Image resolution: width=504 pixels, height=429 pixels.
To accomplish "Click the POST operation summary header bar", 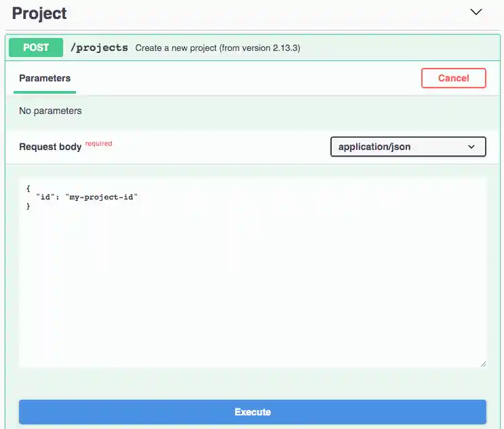I will click(252, 48).
